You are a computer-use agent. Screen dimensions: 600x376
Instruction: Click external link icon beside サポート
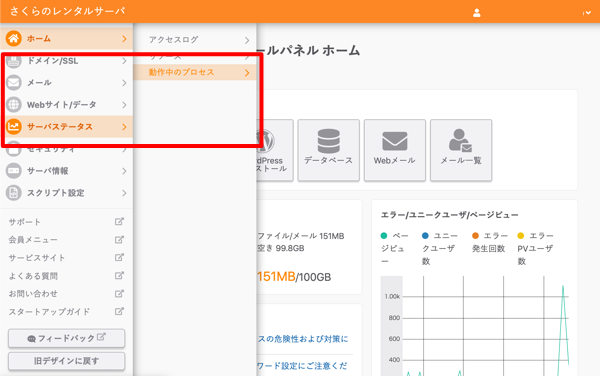(x=119, y=221)
